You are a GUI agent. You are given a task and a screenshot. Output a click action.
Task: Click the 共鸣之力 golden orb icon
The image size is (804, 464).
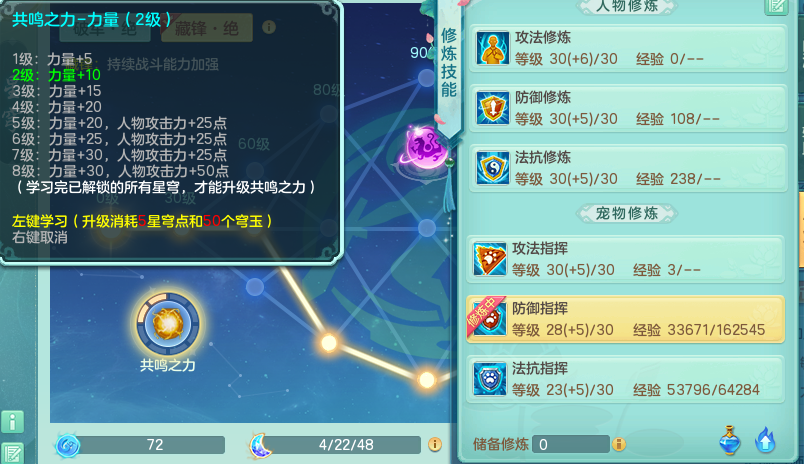(168, 324)
